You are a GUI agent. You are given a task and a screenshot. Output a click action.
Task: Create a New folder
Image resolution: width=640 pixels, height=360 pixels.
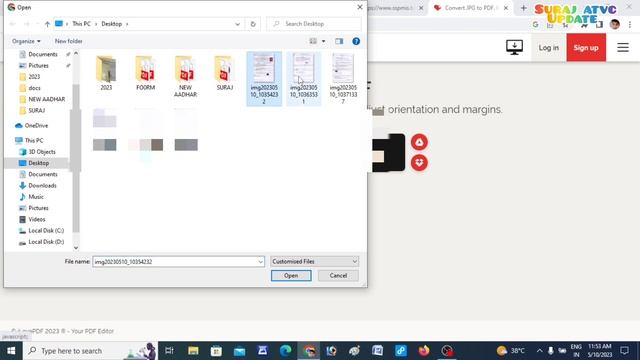point(69,41)
